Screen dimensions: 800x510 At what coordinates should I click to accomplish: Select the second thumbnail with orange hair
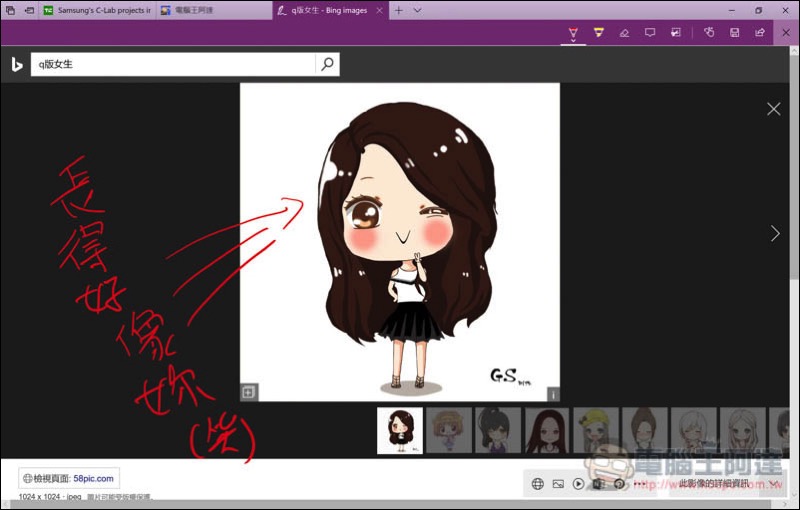click(448, 430)
